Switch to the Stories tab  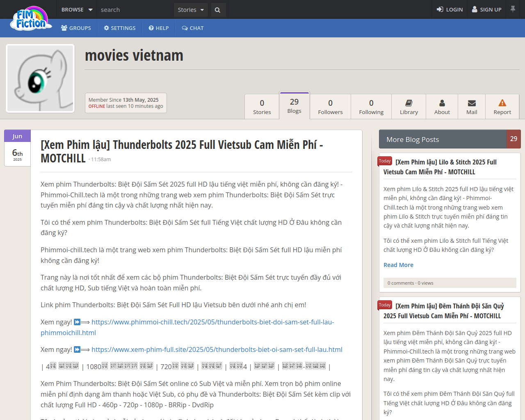[262, 107]
